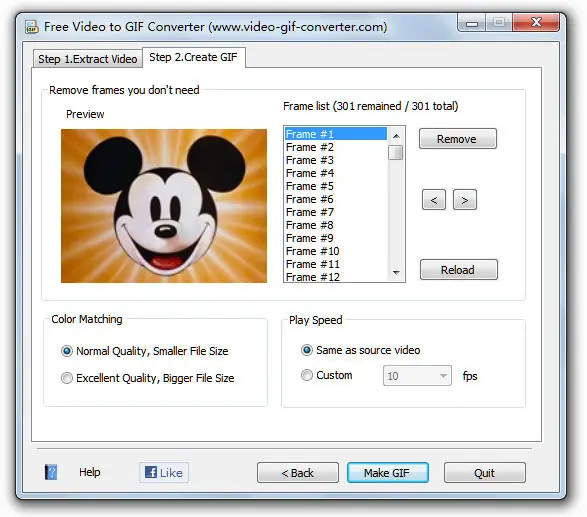The width and height of the screenshot is (587, 517).
Task: Reload the frame list
Action: [459, 270]
